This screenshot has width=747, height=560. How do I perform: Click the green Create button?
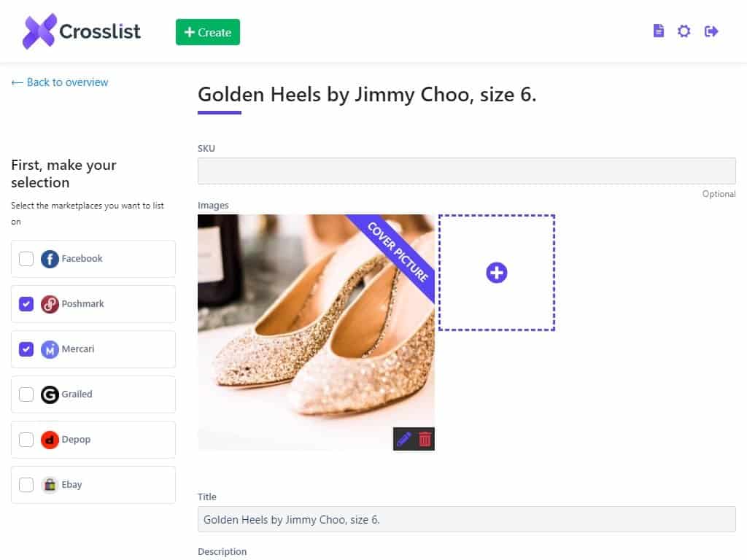208,32
